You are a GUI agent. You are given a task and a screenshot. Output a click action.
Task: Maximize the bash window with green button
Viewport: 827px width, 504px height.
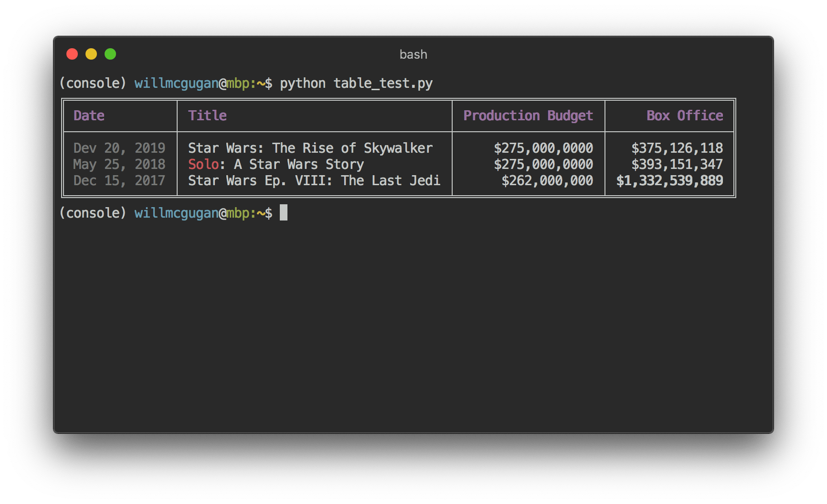pyautogui.click(x=110, y=54)
